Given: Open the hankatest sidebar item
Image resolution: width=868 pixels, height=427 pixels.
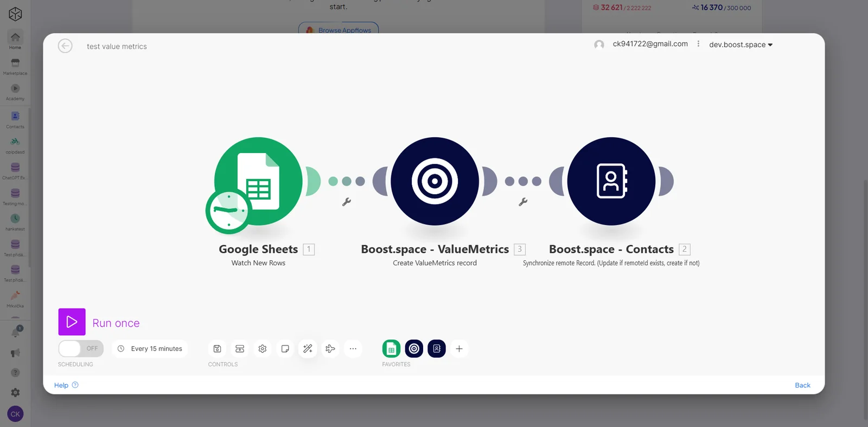Looking at the screenshot, I should coord(15,222).
